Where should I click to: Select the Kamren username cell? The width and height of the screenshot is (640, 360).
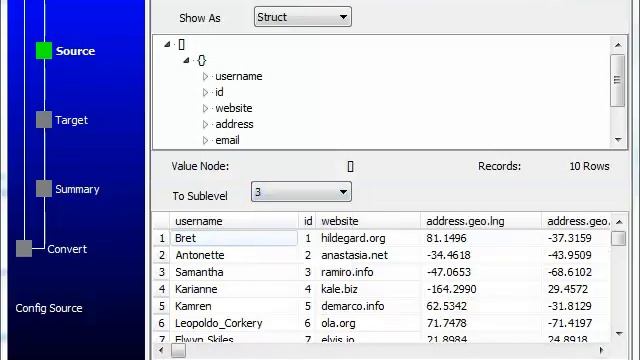coord(234,306)
